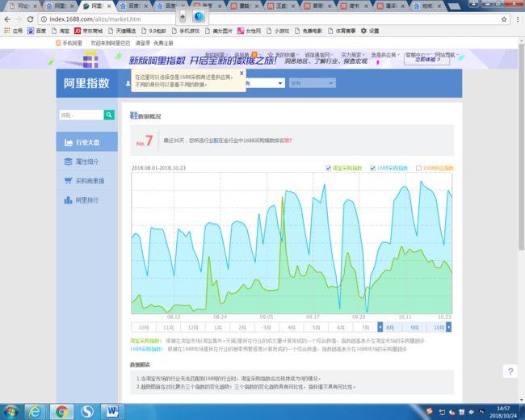
Task: Click the 立即体验 button in banner
Action: coord(427,59)
